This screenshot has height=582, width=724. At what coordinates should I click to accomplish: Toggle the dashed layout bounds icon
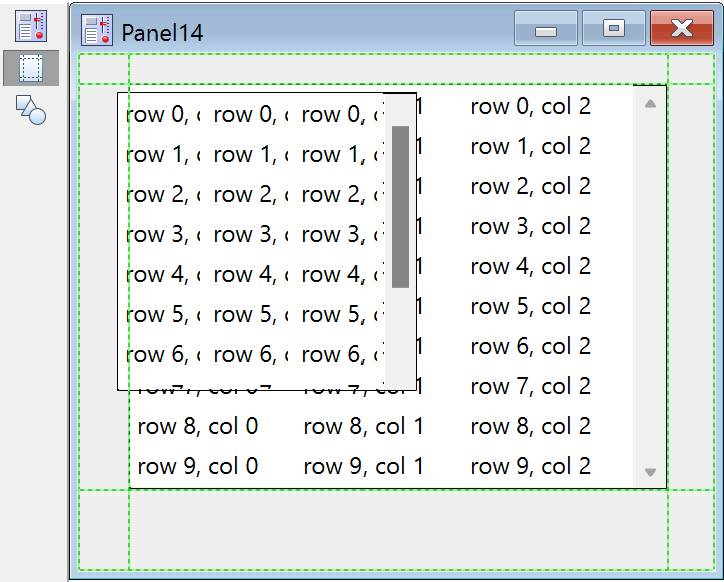click(x=31, y=68)
